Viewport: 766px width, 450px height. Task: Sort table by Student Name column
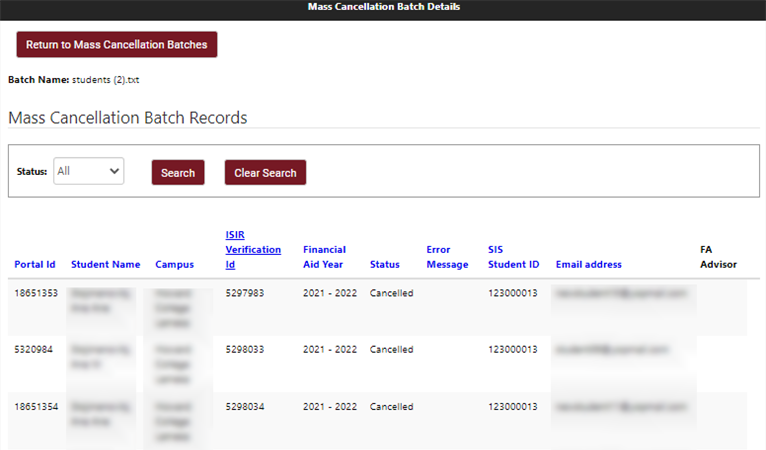coord(105,265)
